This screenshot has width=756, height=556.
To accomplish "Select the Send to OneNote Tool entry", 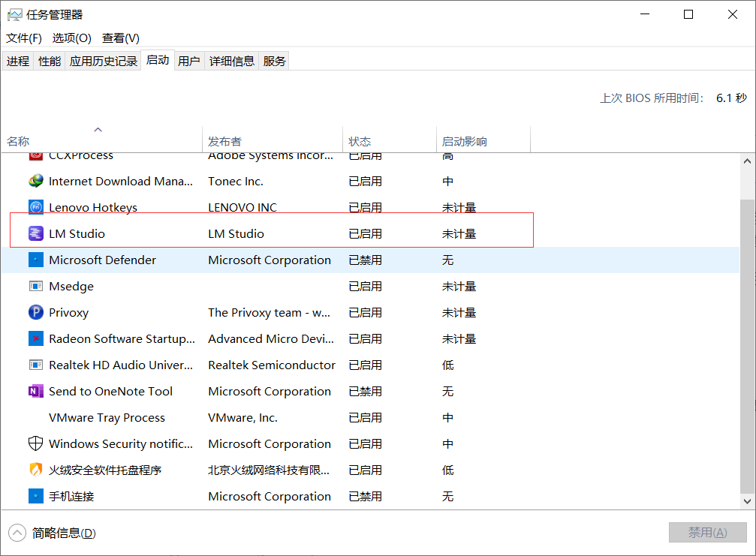I will pyautogui.click(x=110, y=391).
